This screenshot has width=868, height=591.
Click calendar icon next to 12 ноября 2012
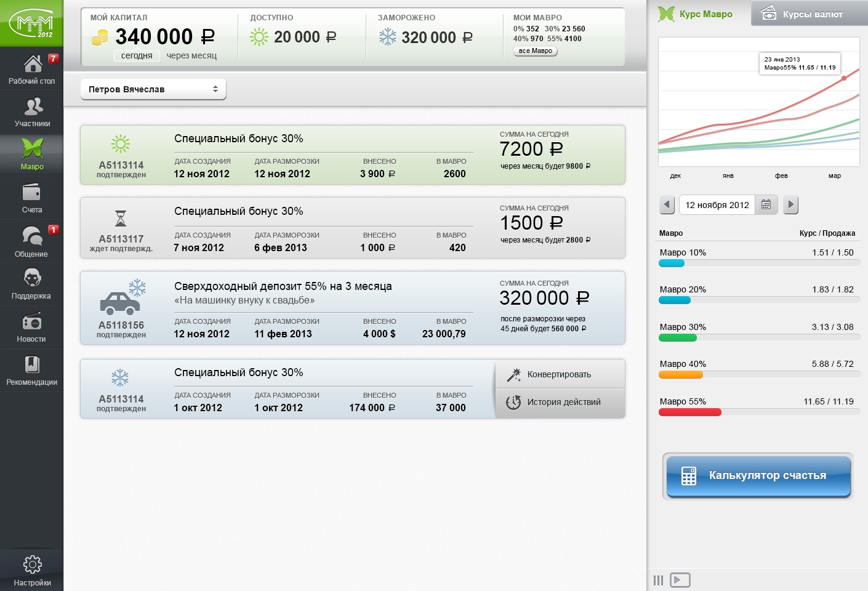coord(766,204)
